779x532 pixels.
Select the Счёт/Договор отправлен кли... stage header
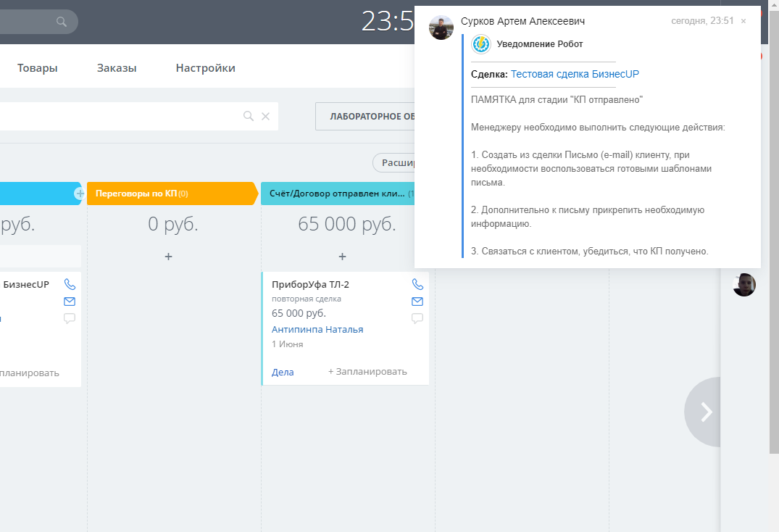click(x=338, y=194)
